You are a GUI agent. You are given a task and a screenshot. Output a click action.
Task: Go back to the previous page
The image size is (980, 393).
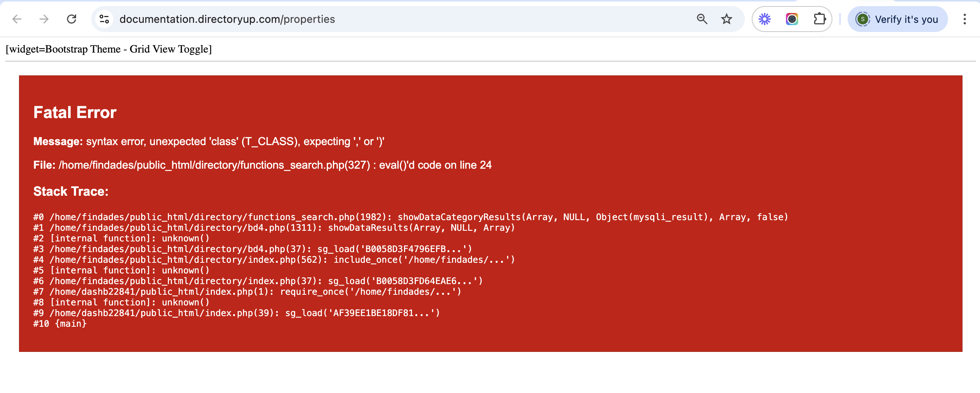[x=17, y=19]
